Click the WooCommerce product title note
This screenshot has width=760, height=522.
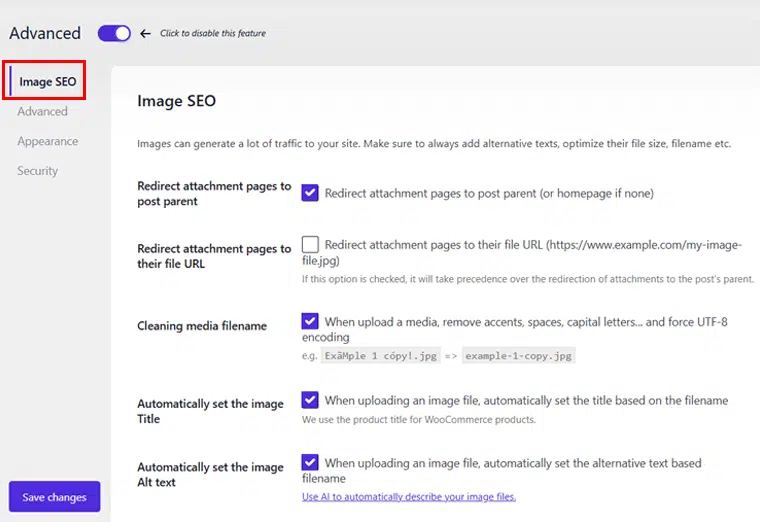tap(419, 420)
